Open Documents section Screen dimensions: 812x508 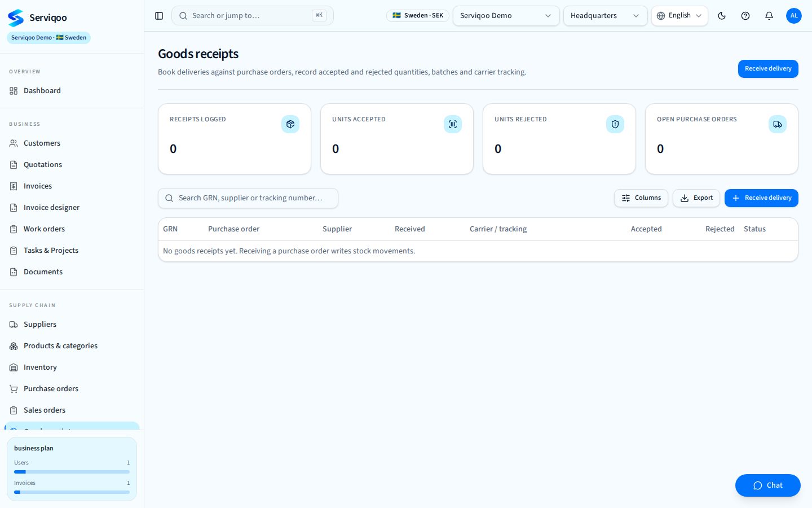point(72,272)
